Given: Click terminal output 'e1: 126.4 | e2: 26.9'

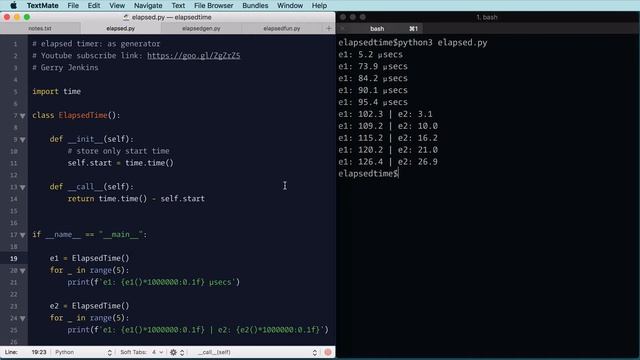Looking at the screenshot, I should point(388,162).
